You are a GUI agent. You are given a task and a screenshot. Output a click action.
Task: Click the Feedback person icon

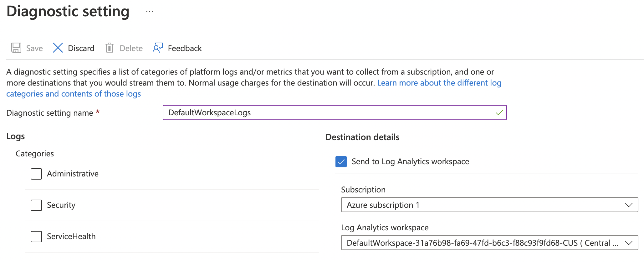[x=158, y=48]
